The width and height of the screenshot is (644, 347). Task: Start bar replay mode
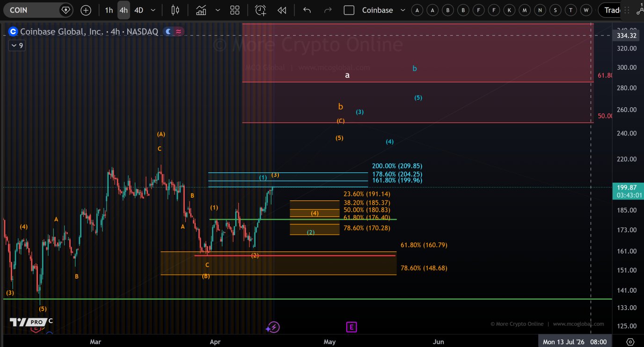(x=282, y=10)
